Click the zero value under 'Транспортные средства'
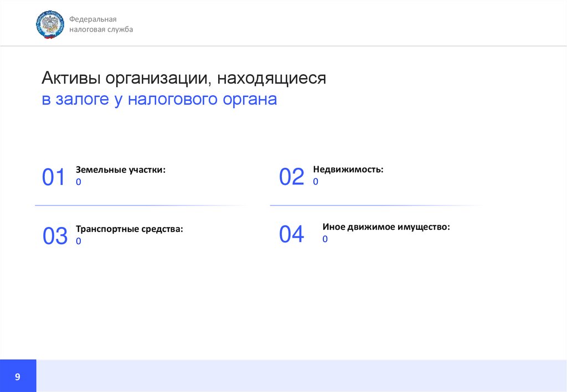The image size is (567, 392). click(x=79, y=241)
